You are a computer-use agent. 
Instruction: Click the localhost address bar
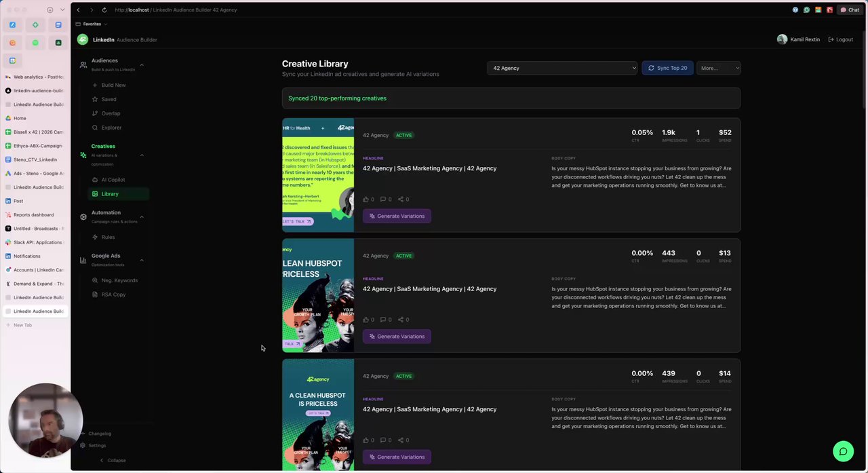(176, 10)
